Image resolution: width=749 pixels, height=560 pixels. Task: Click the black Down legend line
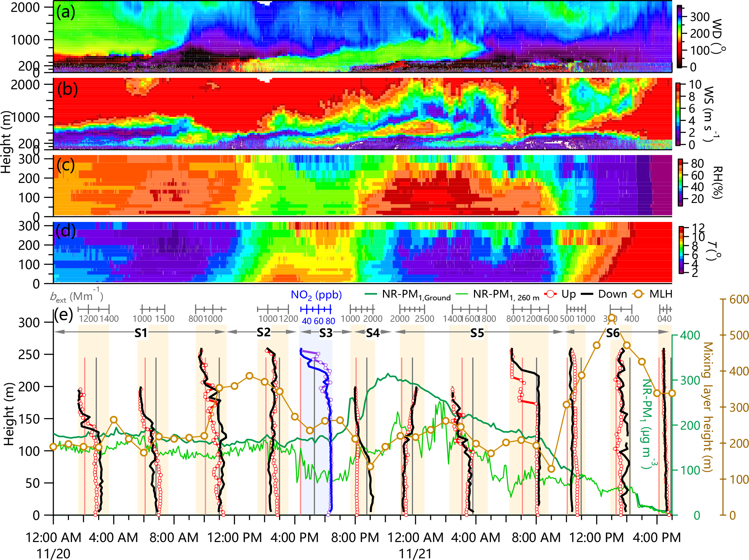click(587, 294)
